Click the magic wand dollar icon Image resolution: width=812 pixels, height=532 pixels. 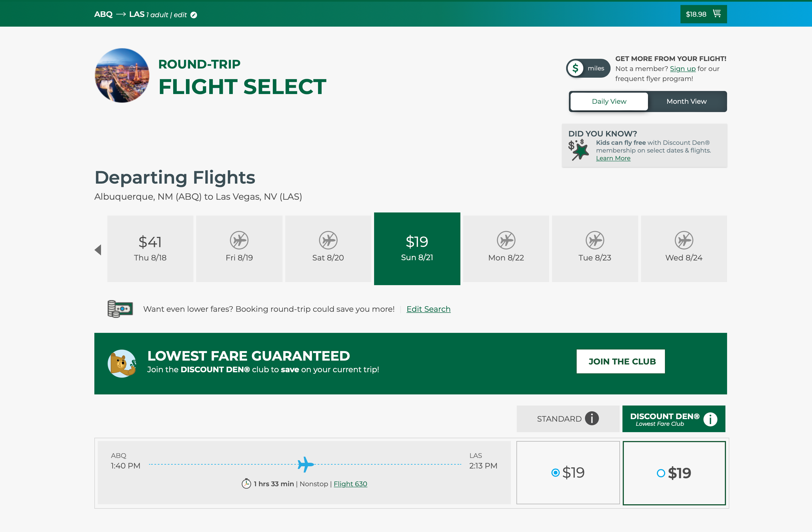578,150
